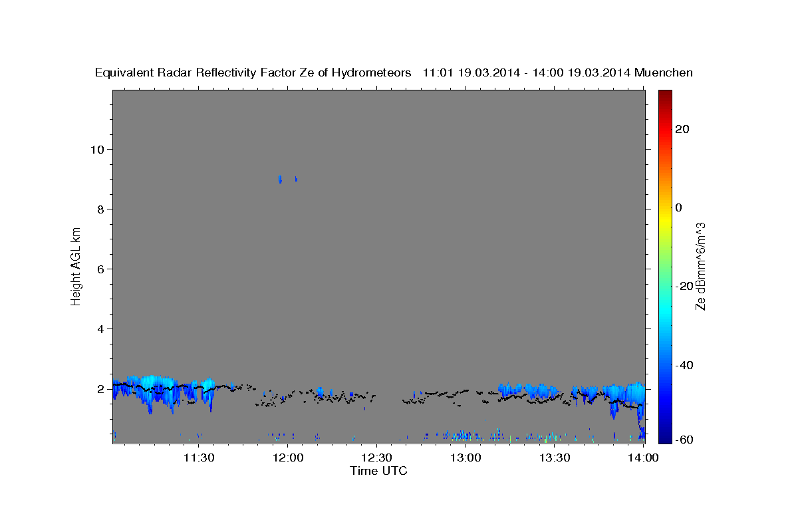Click the 'Muenchen' location label in the title
This screenshot has width=798, height=532.
[664, 72]
